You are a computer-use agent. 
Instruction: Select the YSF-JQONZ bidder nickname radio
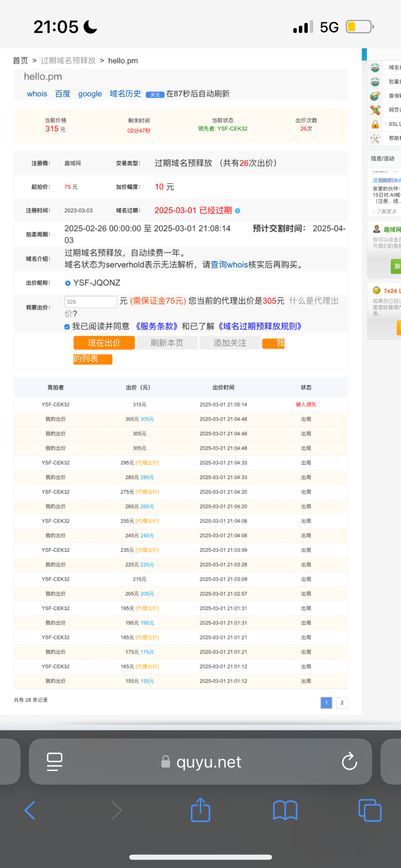(68, 283)
